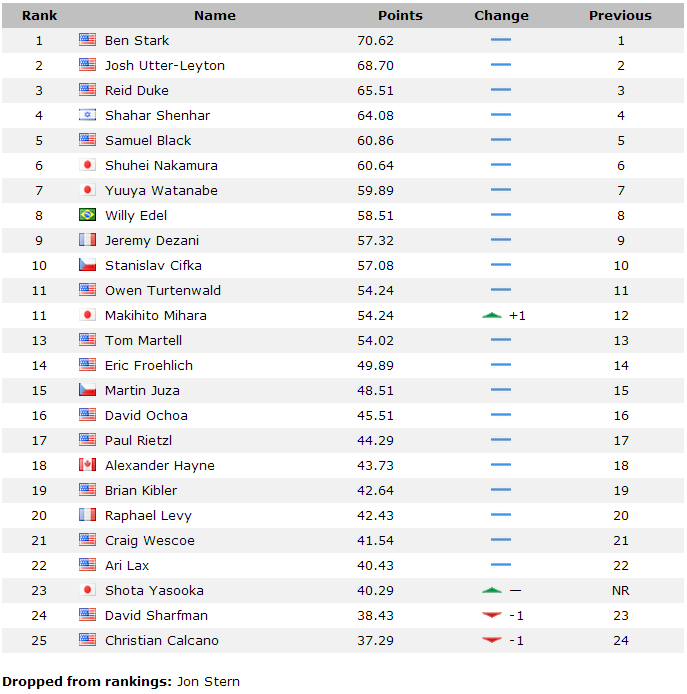Image resolution: width=687 pixels, height=694 pixels.
Task: Click the red down arrow for David Sharfman
Action: [x=492, y=615]
